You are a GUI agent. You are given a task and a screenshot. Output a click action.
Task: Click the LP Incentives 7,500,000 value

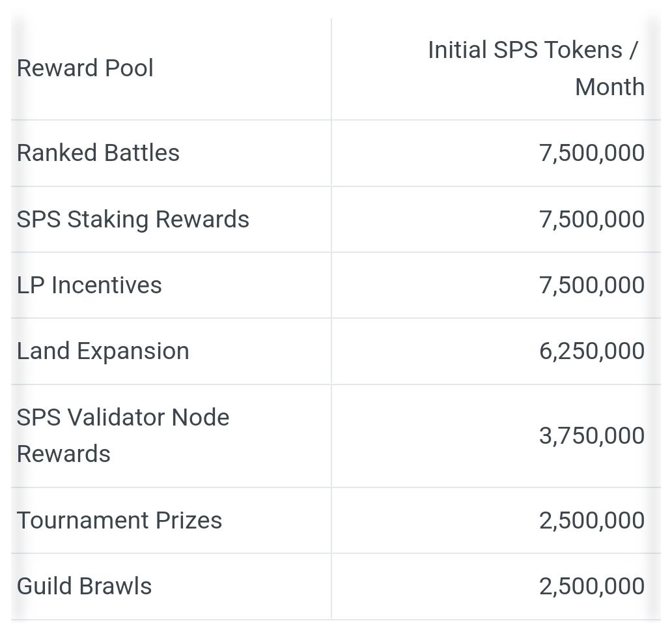pos(592,285)
